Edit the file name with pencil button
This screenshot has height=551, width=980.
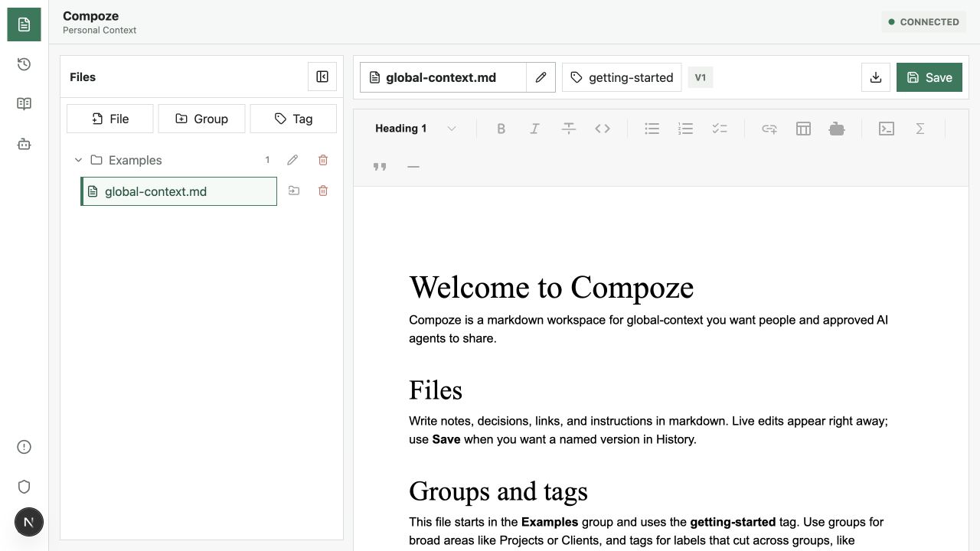541,77
